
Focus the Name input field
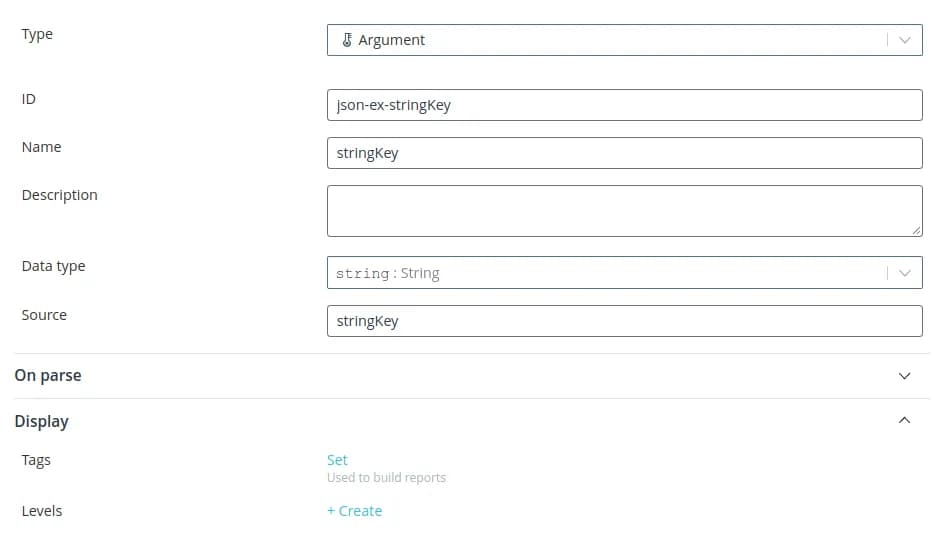(x=624, y=153)
